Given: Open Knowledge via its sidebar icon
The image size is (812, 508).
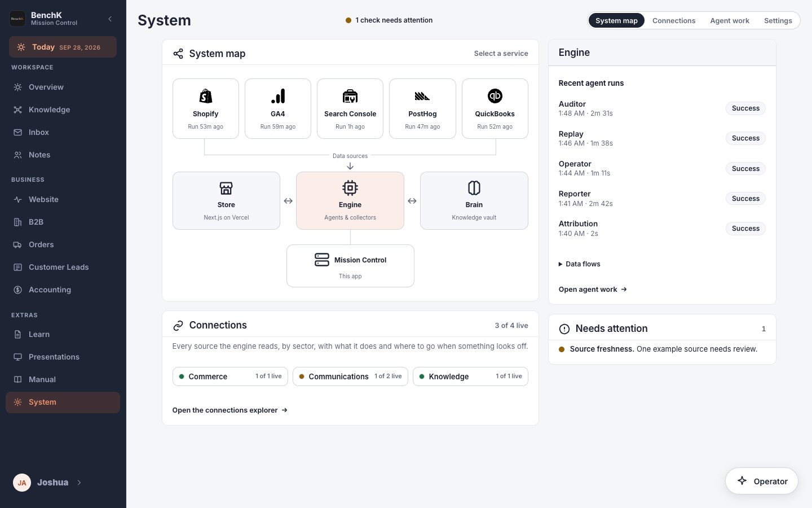Looking at the screenshot, I should (18, 110).
